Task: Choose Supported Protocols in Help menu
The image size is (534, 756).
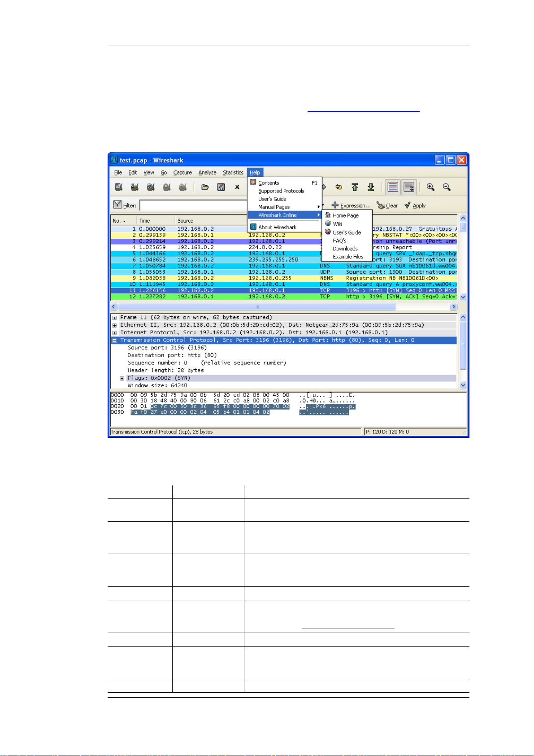Action: tap(285, 191)
